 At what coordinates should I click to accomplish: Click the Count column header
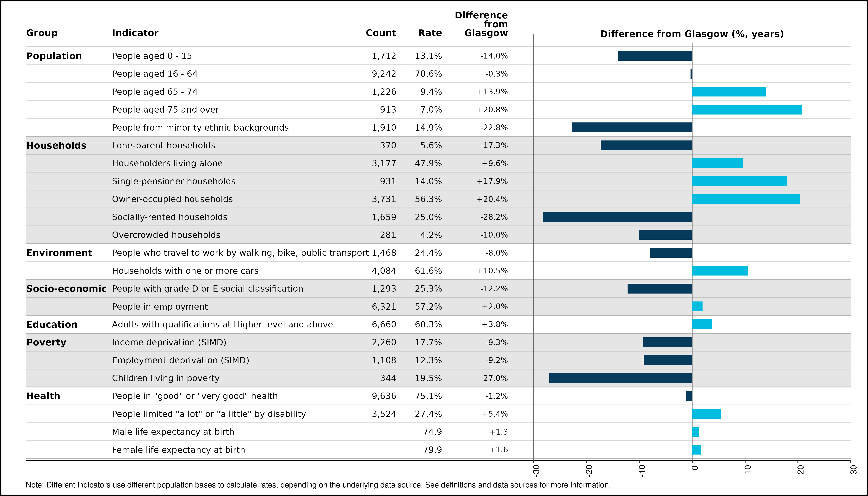click(381, 33)
